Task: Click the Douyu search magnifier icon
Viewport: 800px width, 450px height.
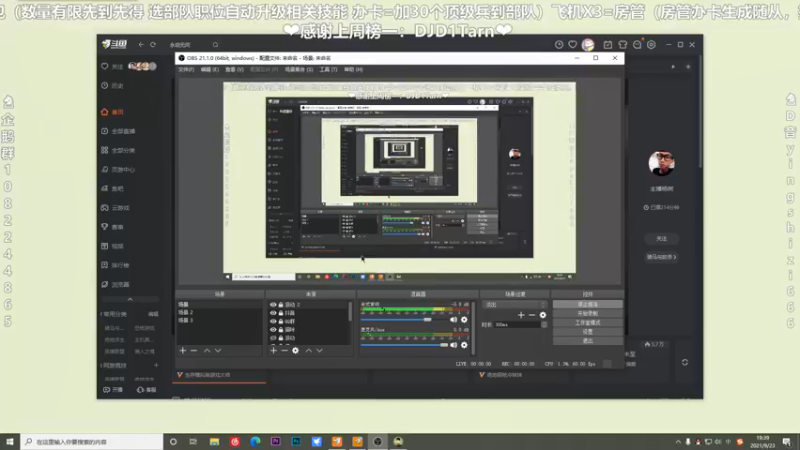Action: click(215, 44)
